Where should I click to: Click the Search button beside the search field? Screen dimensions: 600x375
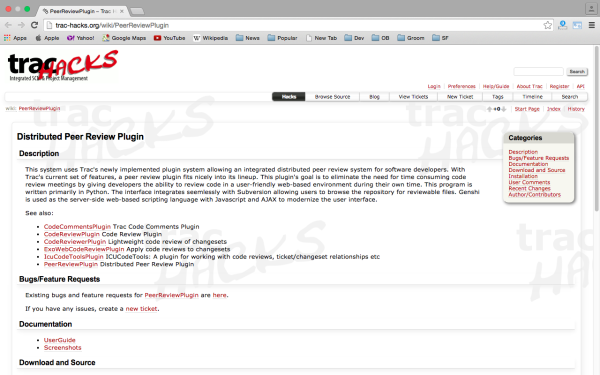click(x=577, y=72)
